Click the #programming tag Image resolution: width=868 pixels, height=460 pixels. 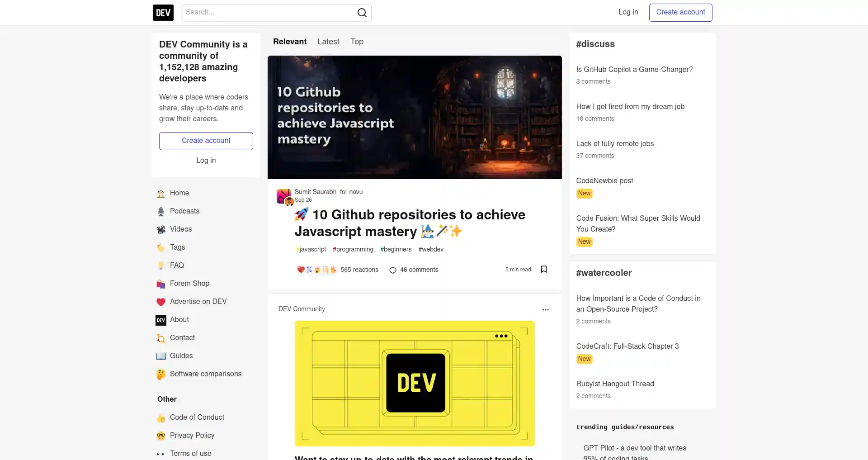click(x=353, y=250)
